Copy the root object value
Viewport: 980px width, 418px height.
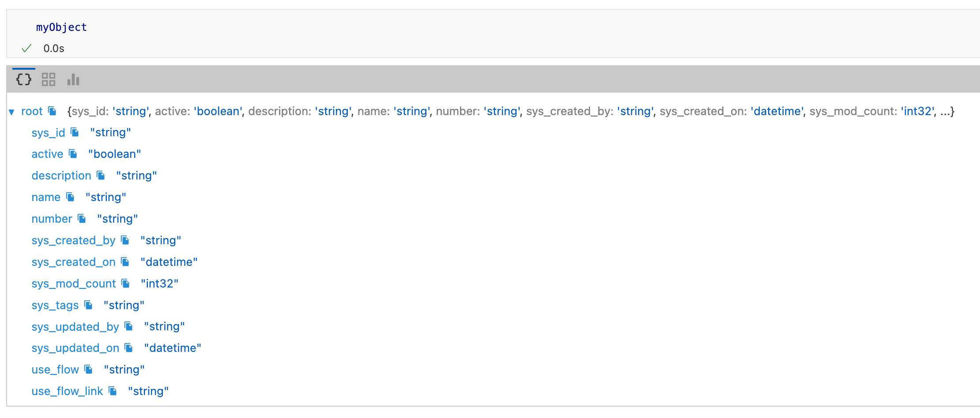[53, 111]
